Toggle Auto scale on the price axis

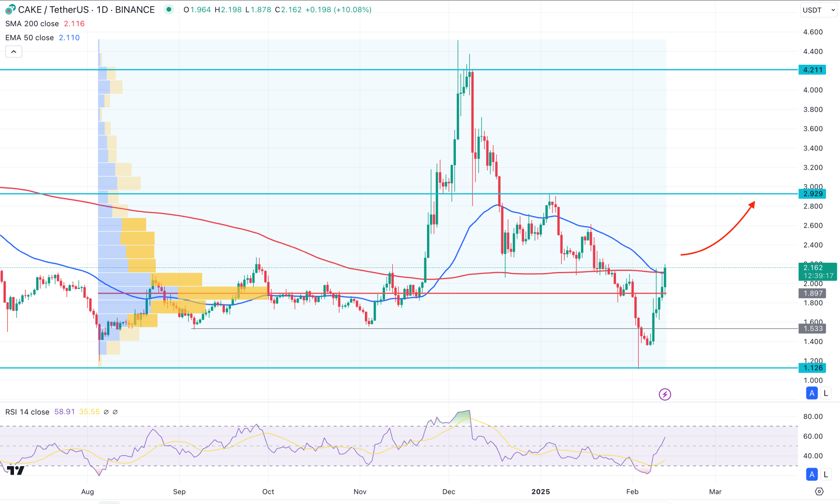coord(812,393)
